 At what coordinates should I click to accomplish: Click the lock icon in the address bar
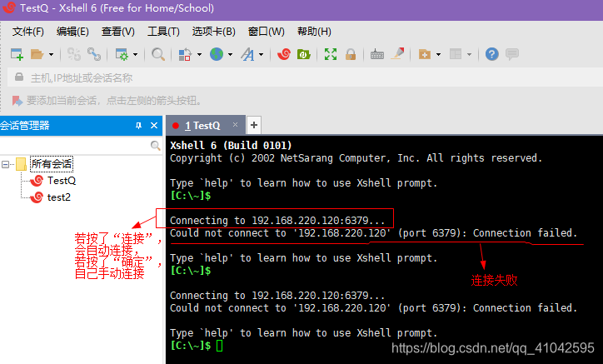pos(19,77)
